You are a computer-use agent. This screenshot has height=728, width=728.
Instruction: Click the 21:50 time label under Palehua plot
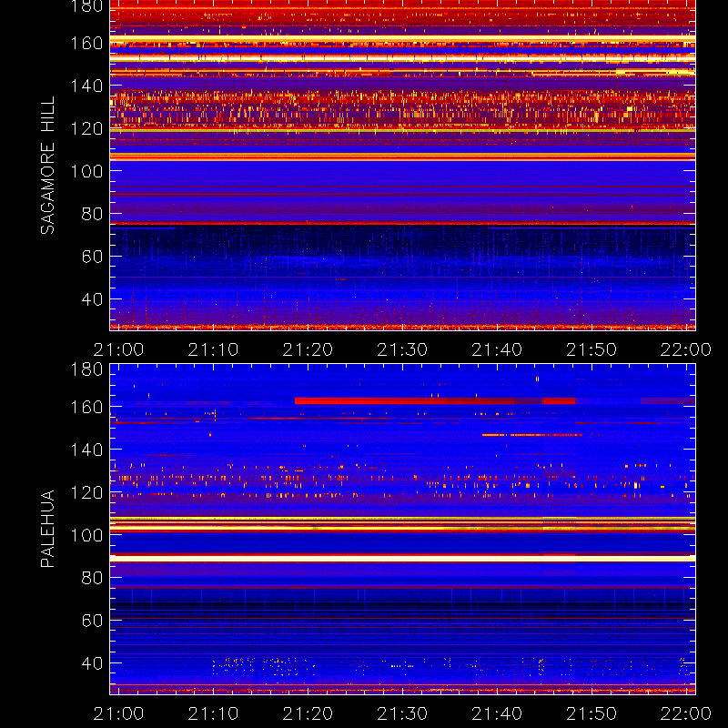[x=591, y=713]
